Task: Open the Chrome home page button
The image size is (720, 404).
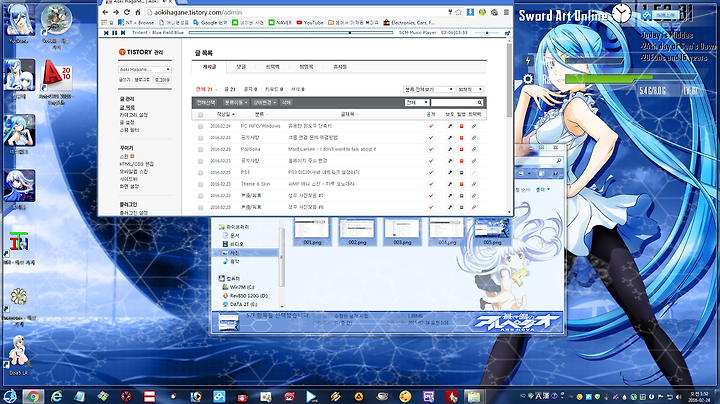Action: [x=137, y=12]
